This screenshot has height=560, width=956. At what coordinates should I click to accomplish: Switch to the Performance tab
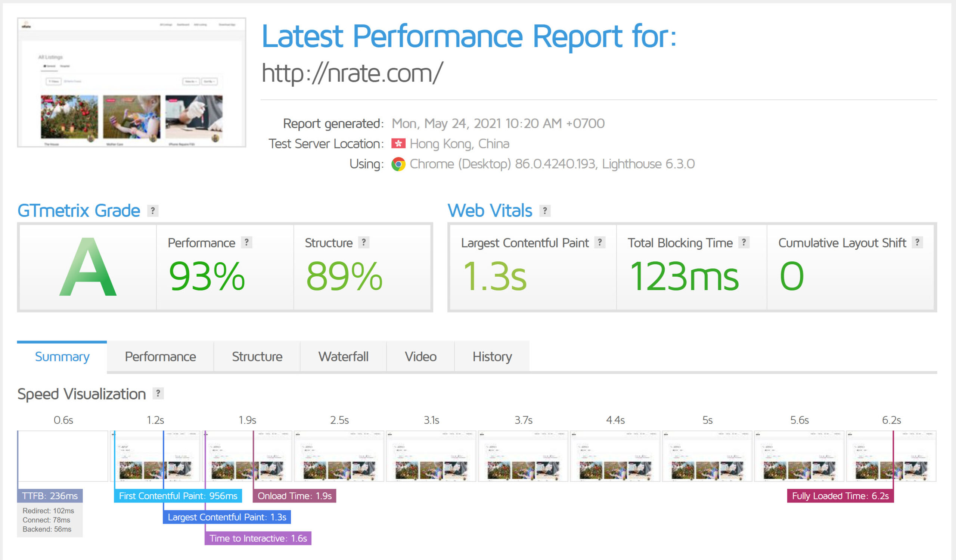pyautogui.click(x=161, y=357)
